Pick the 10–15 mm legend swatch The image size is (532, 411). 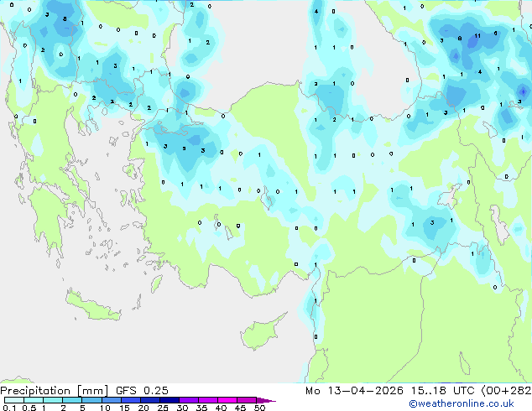112,400
